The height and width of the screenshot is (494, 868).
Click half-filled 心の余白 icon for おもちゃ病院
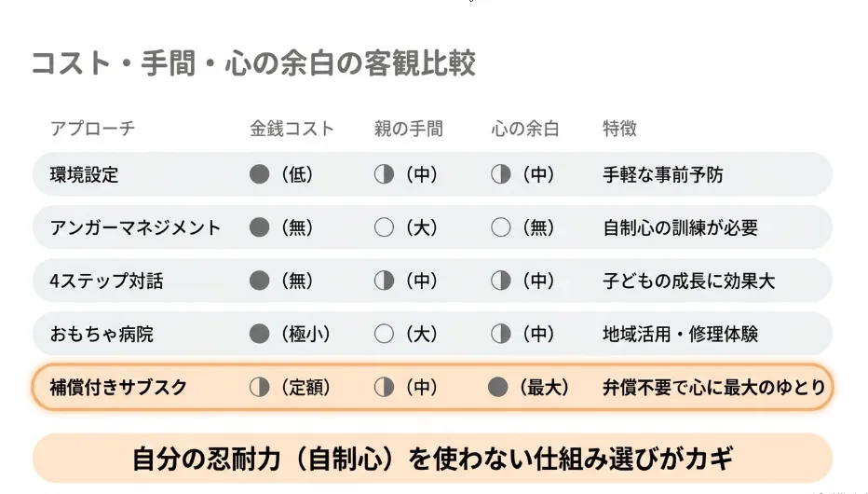pos(500,334)
